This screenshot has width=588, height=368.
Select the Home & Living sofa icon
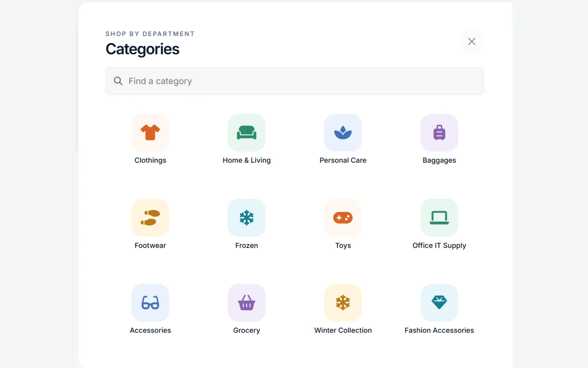[x=247, y=132]
